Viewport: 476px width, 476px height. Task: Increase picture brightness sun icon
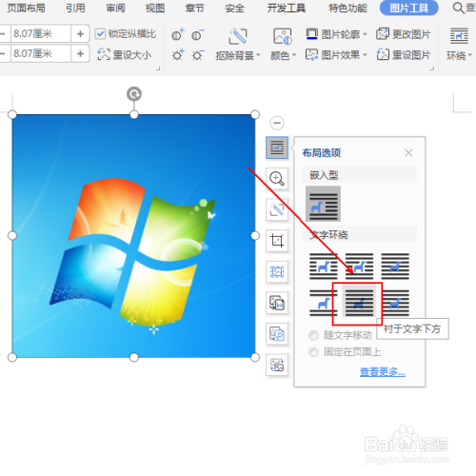[x=178, y=55]
